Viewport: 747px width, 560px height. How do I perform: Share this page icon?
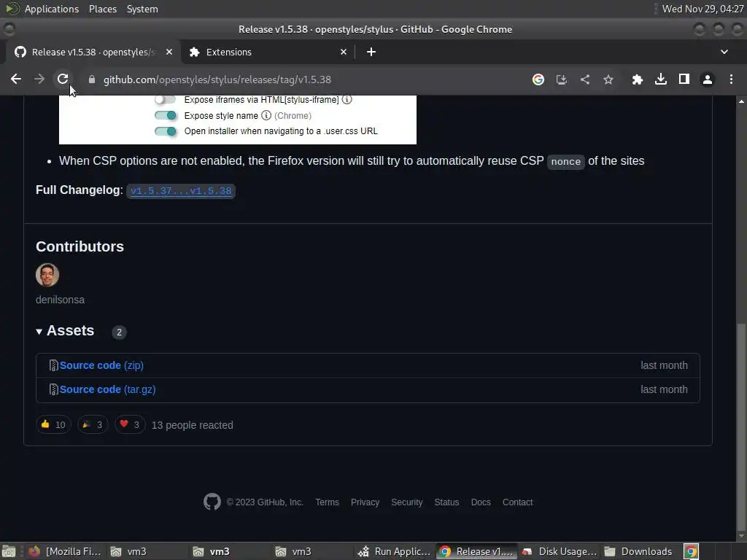coord(585,79)
